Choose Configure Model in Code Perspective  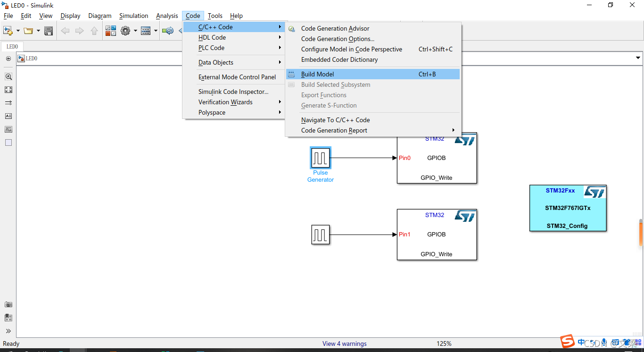coord(373,49)
